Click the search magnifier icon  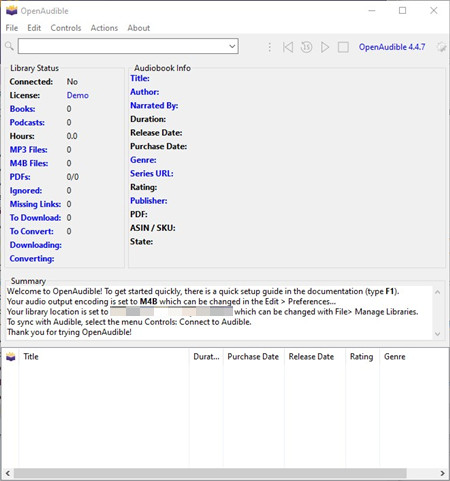pos(10,46)
